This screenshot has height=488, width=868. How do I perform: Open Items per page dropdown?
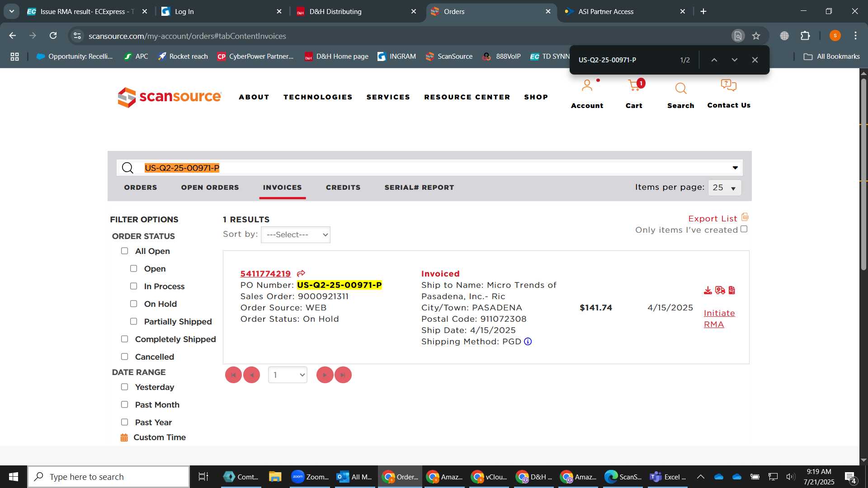pos(725,188)
